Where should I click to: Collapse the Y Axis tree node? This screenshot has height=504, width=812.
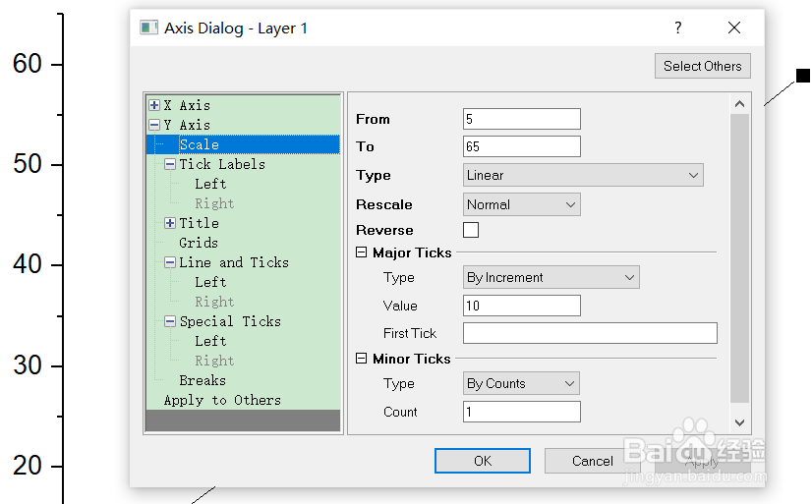coord(154,125)
